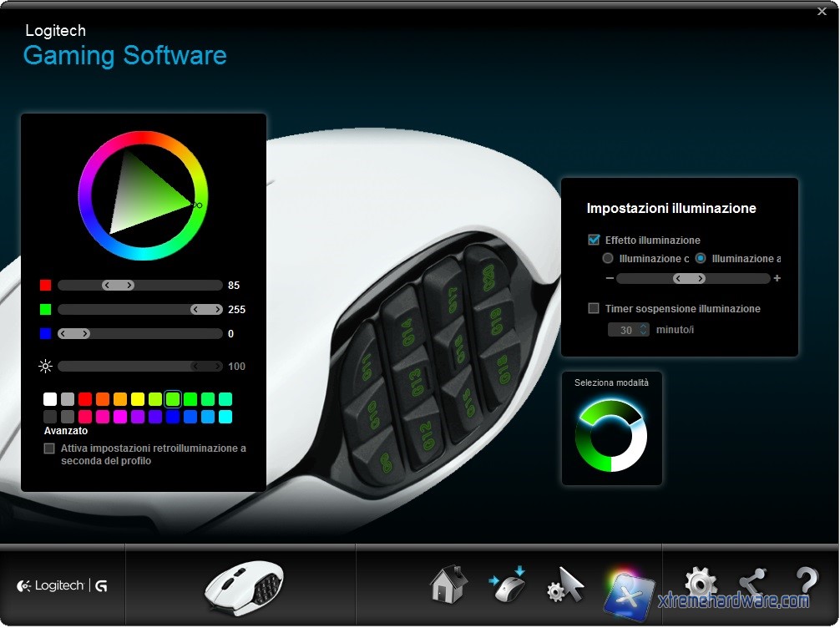
Task: Pick the red color swatch
Action: [x=85, y=400]
